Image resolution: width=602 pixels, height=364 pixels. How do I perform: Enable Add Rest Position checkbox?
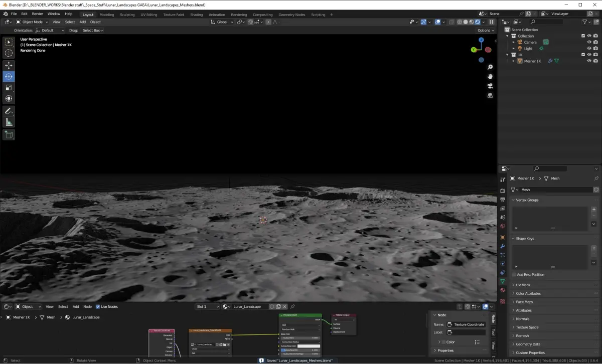[514, 275]
